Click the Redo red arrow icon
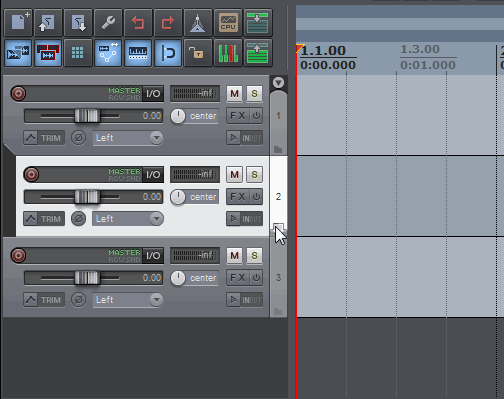The image size is (504, 399). point(168,23)
